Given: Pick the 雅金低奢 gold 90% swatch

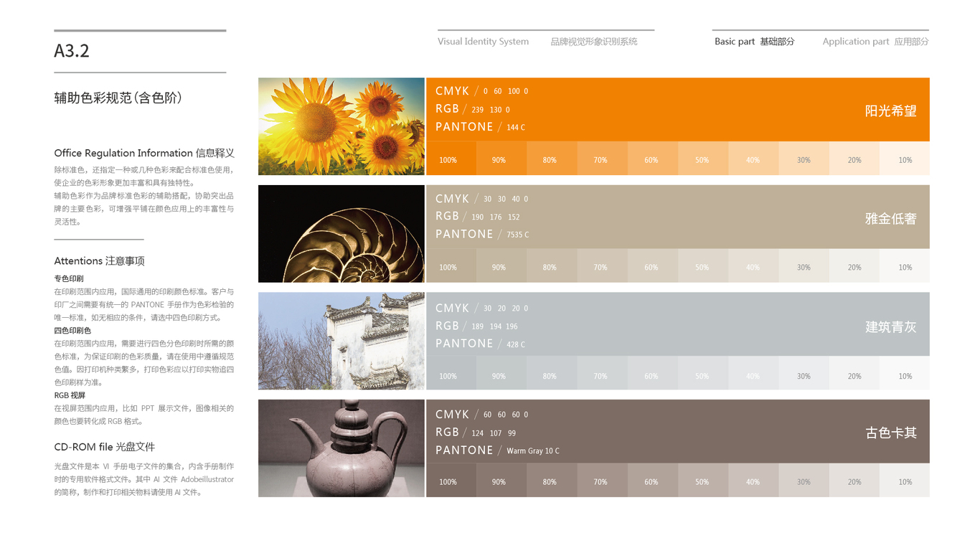Looking at the screenshot, I should pyautogui.click(x=501, y=266).
